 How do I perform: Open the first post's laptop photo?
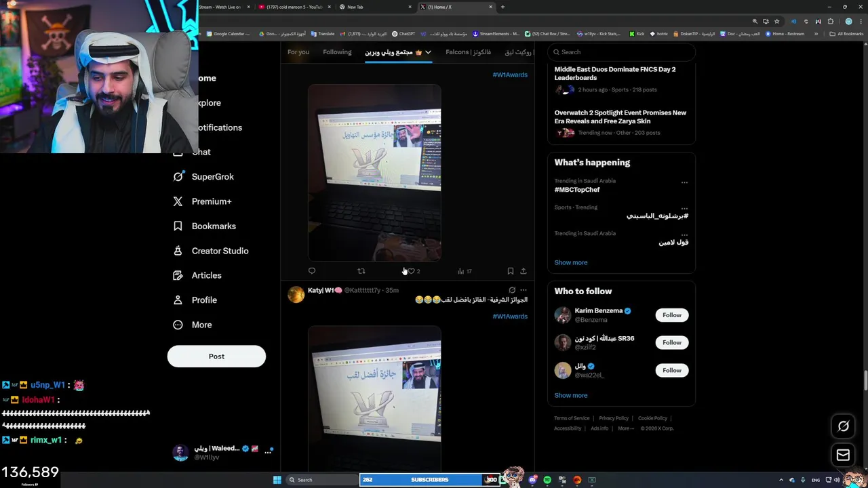[x=374, y=173]
